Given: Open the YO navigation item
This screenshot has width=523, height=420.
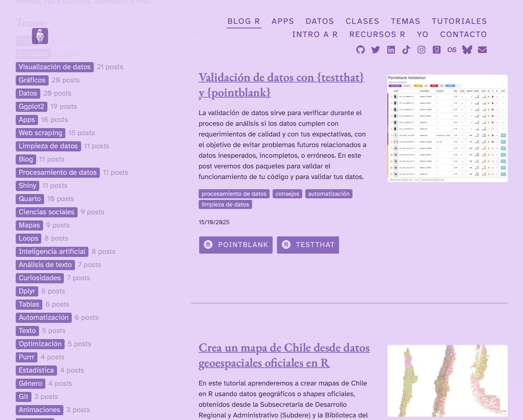Looking at the screenshot, I should click(423, 34).
